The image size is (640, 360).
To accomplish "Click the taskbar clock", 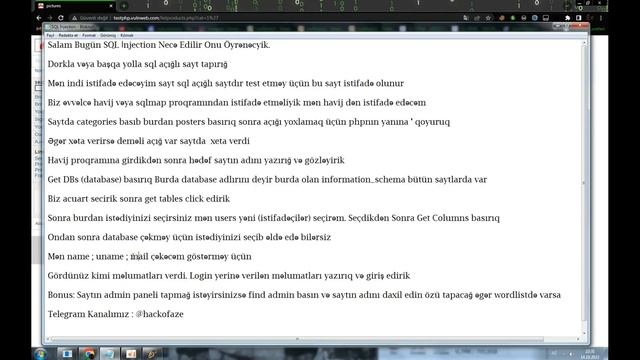I will (590, 354).
